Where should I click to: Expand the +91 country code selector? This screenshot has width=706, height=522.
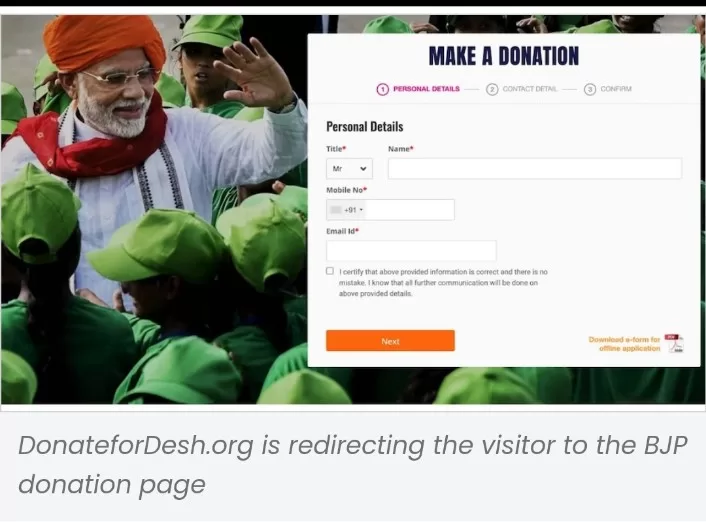coord(347,210)
